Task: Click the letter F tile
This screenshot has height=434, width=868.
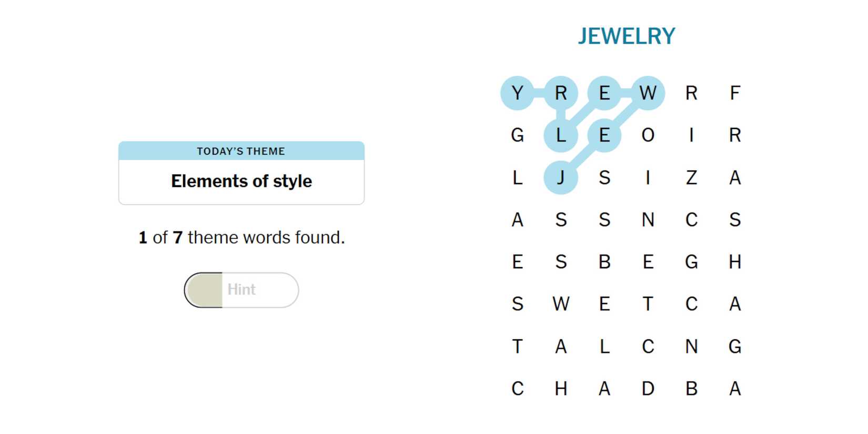Action: pos(735,93)
